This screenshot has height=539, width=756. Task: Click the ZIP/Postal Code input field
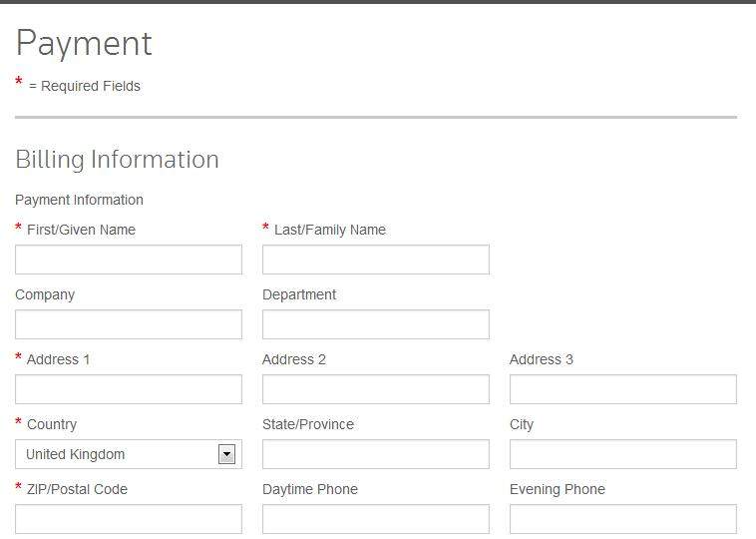click(x=128, y=519)
